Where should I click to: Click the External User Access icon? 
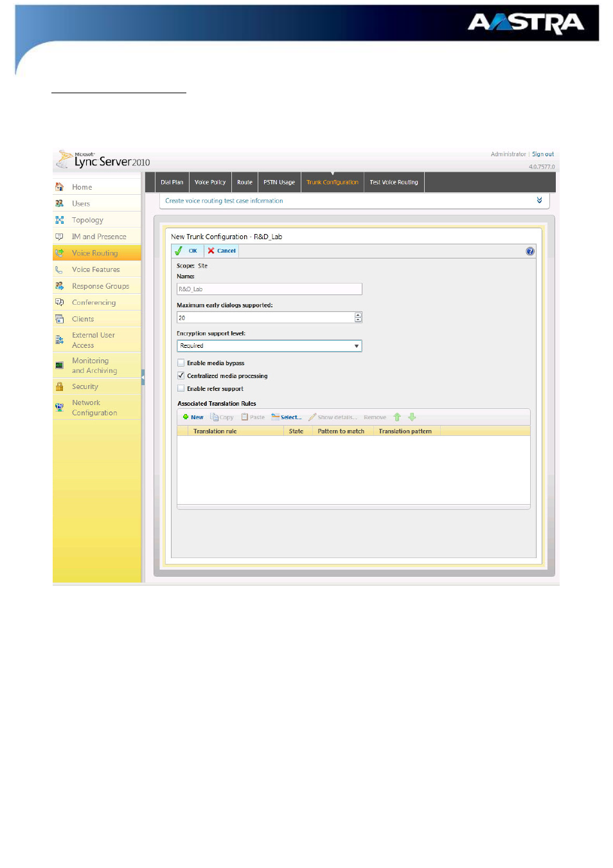point(59,339)
